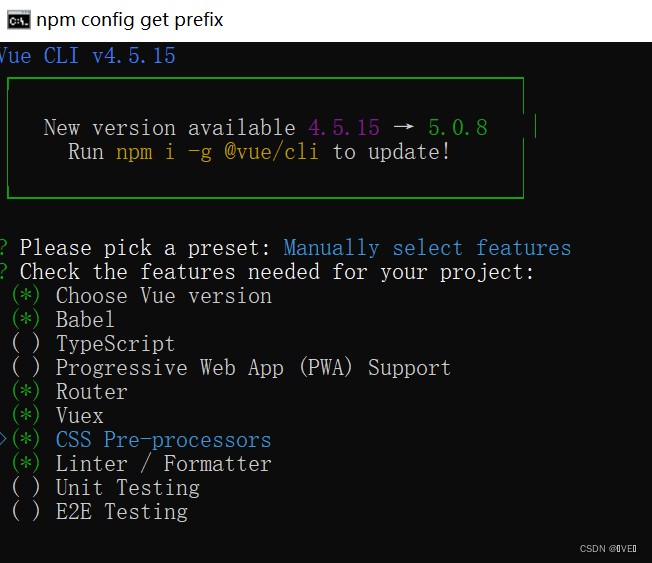Uncheck the Babel feature marker
Viewport: 652px width, 563px height.
27,320
